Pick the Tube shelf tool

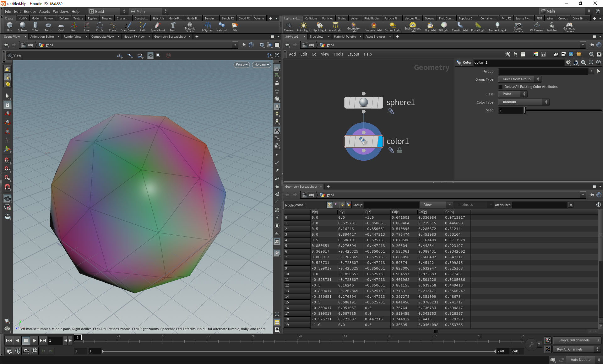click(x=35, y=27)
